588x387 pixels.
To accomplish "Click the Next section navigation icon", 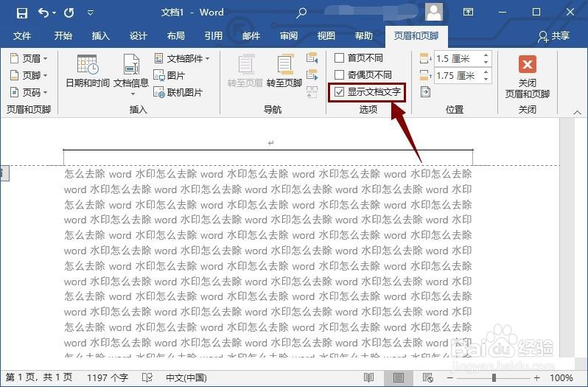I will pos(312,75).
